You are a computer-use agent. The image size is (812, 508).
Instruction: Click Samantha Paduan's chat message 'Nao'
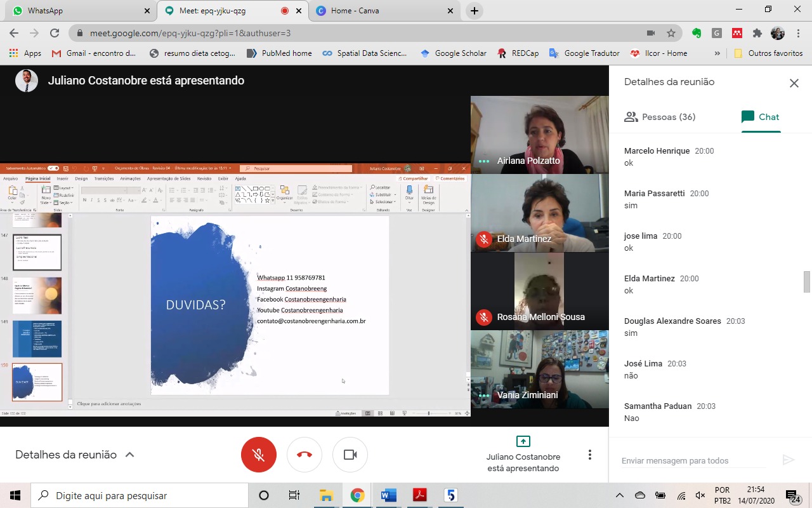pyautogui.click(x=632, y=418)
